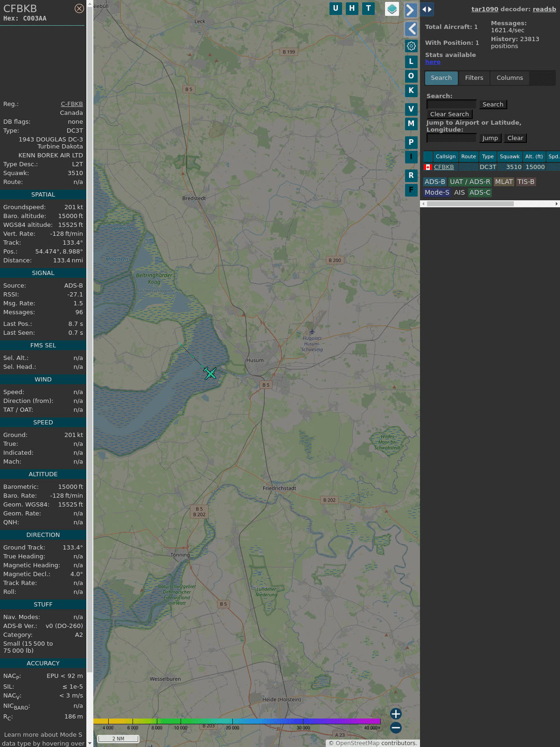Collapse sidebar with left chevron arrow

coord(411,29)
